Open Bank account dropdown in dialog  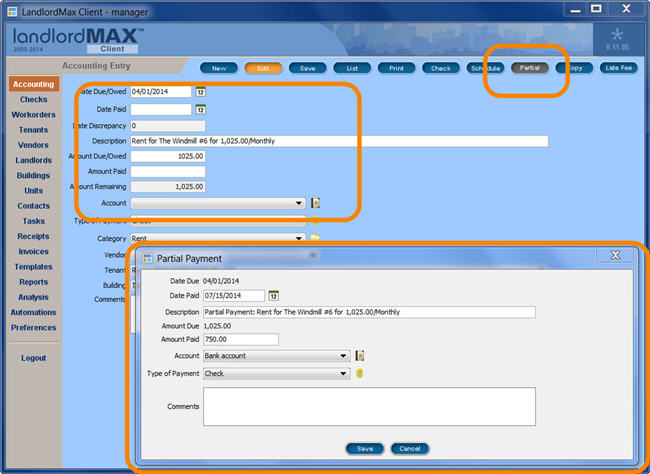pos(343,356)
